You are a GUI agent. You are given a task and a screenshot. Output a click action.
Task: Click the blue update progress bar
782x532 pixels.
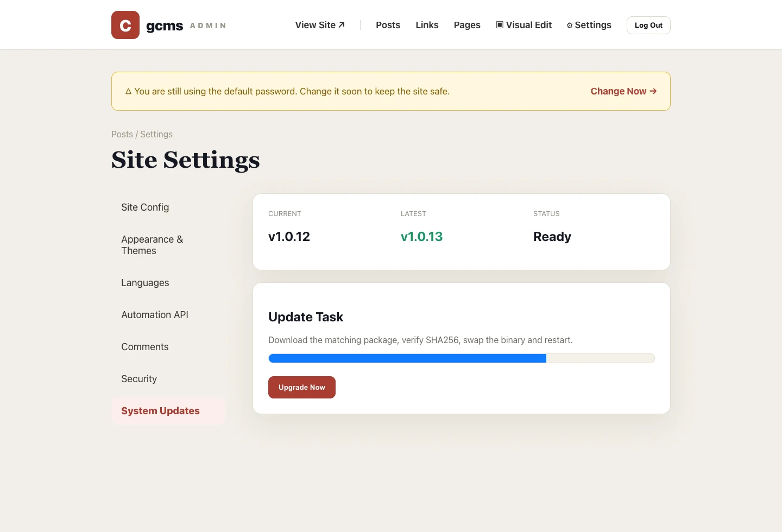pyautogui.click(x=462, y=358)
